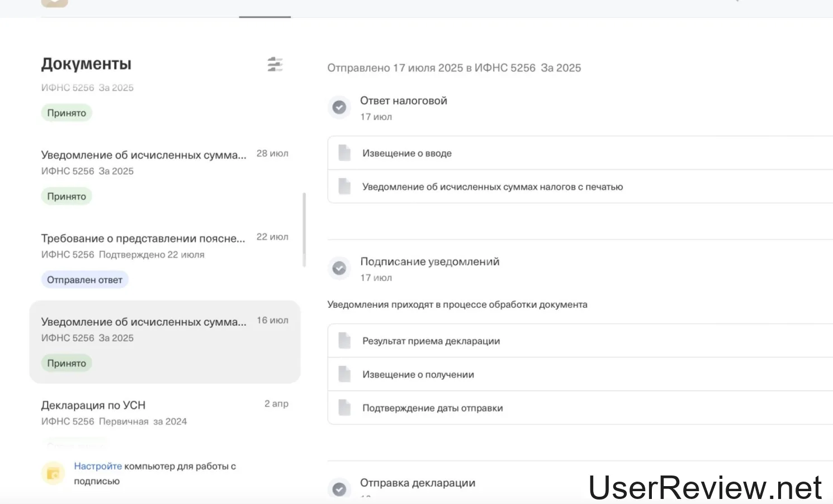Viewport: 833px width, 504px height.
Task: Click the file icon beside Извещение о вводе
Action: [x=344, y=153]
